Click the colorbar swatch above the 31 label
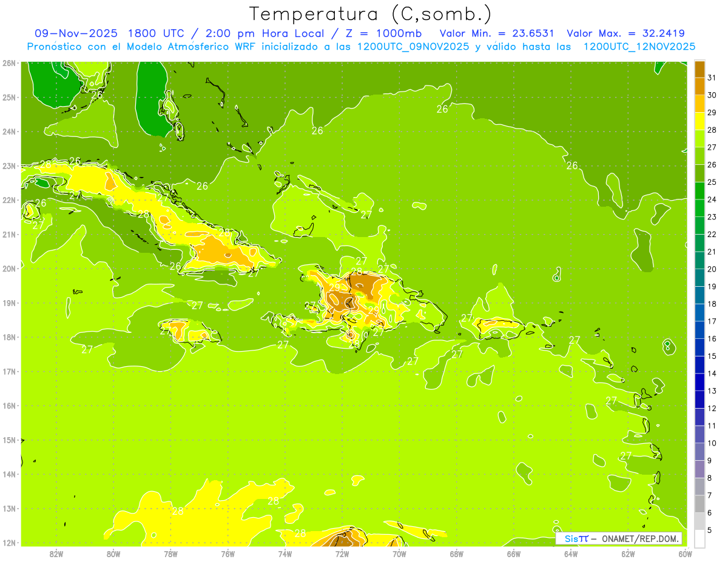728x562 pixels. coord(699,69)
